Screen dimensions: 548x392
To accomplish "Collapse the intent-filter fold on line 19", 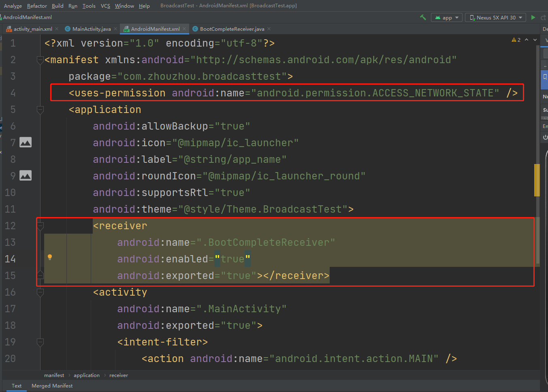I will point(40,342).
